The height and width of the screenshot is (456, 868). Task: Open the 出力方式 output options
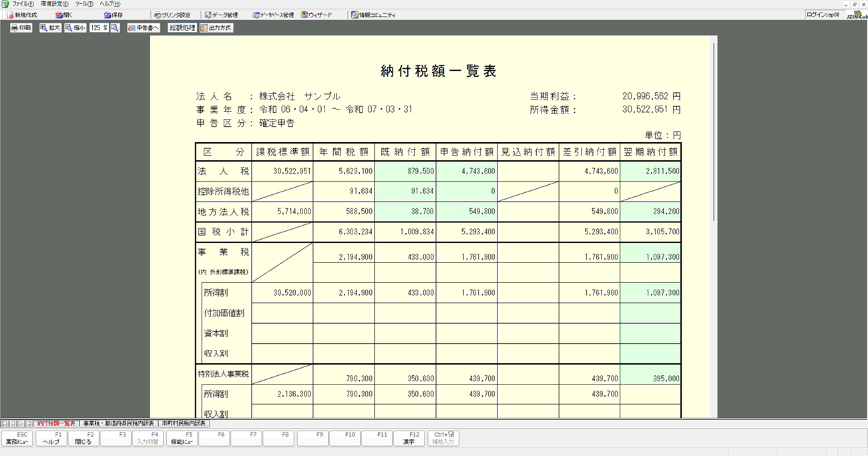pos(216,28)
